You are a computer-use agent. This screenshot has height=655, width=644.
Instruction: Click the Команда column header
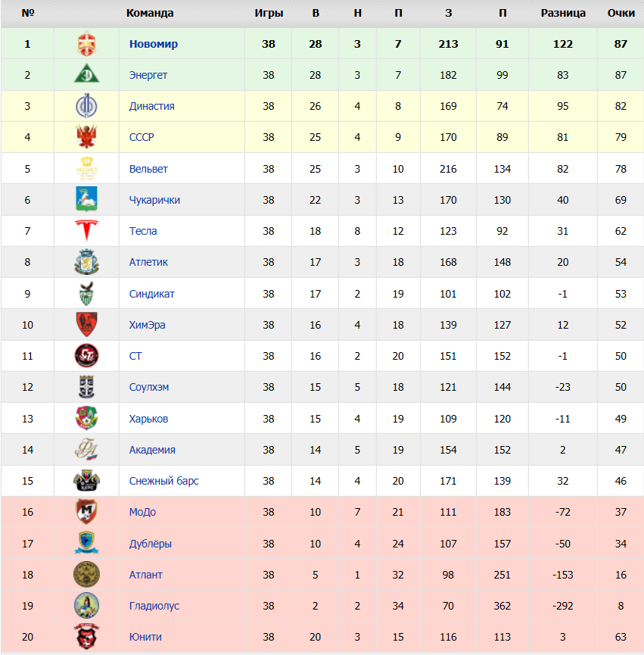click(150, 13)
